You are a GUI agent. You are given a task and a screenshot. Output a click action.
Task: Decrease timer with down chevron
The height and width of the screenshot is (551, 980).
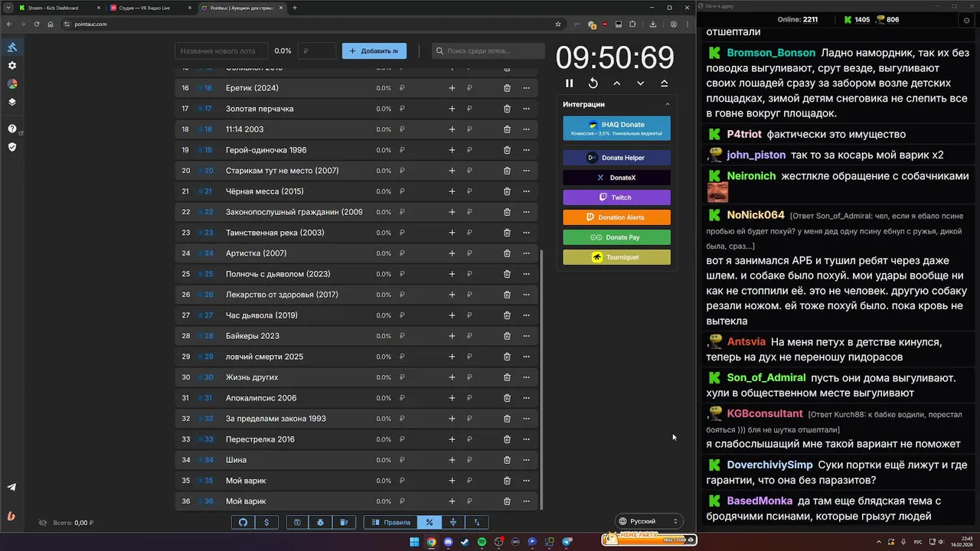[x=640, y=83]
